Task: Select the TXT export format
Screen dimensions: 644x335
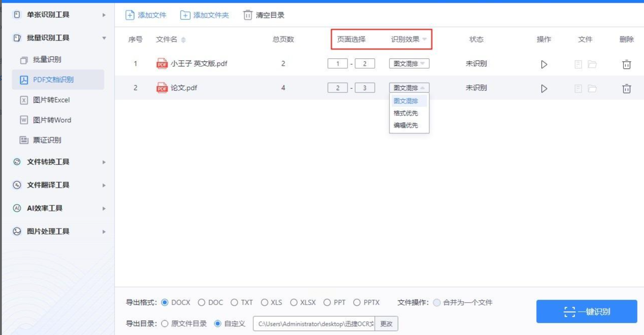Action: coord(234,303)
